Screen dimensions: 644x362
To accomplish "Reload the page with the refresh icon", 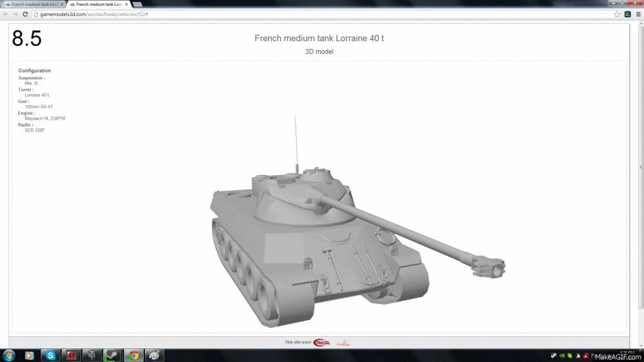I will click(25, 14).
